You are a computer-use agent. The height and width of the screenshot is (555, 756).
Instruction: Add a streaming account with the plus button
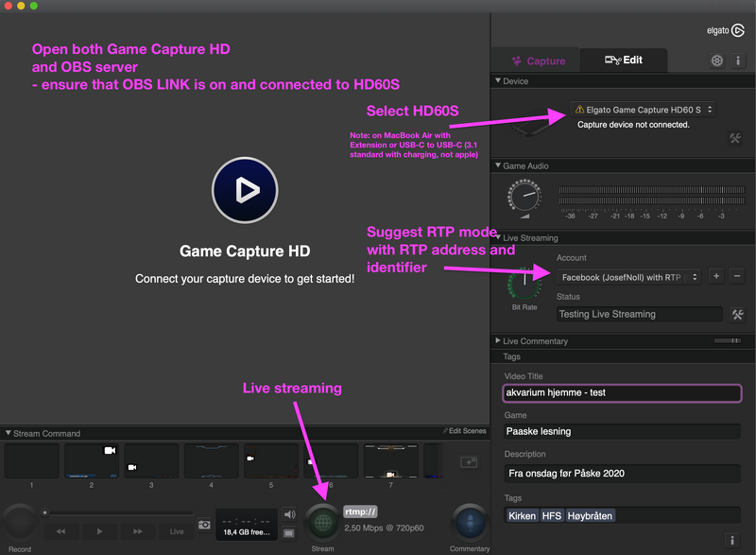coord(716,276)
